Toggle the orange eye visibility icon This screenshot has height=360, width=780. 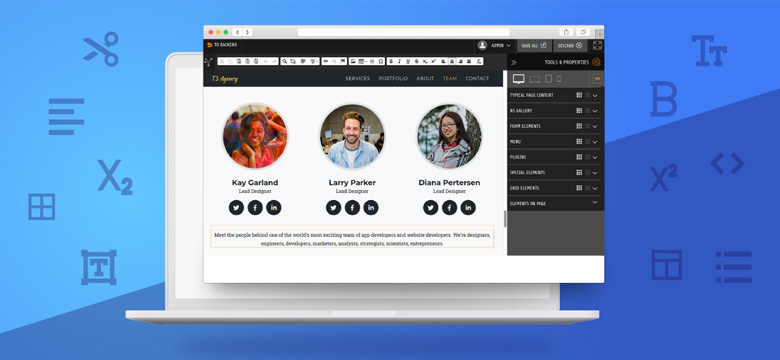pyautogui.click(x=597, y=79)
